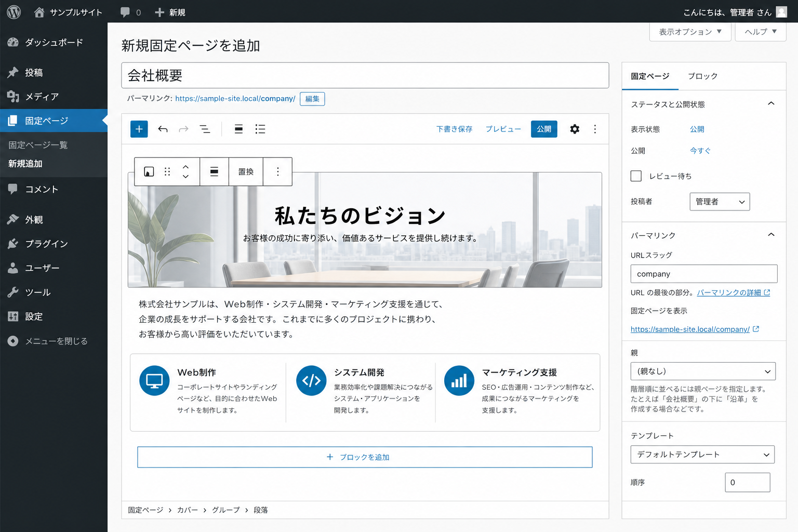
Task: Open the 親 parent page dropdown
Action: tap(703, 371)
